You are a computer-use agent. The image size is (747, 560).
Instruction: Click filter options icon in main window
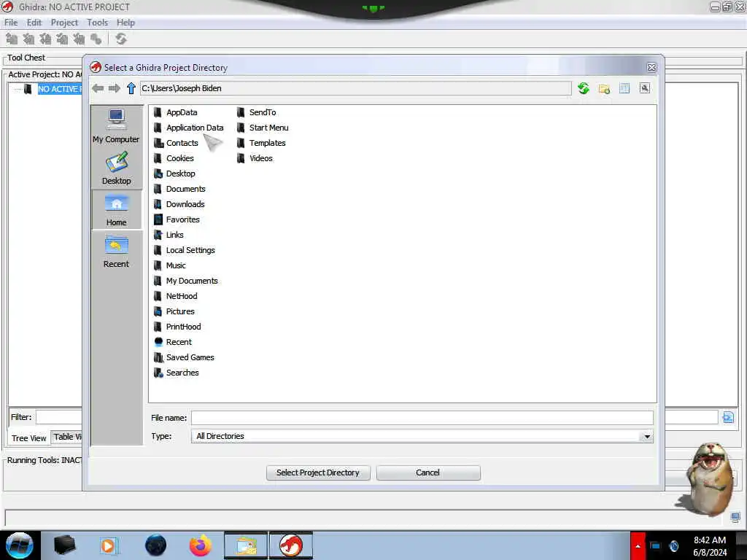coord(728,418)
